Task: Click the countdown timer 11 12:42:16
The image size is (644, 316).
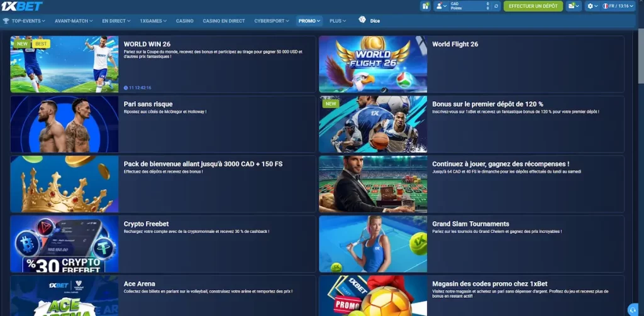Action: 138,88
